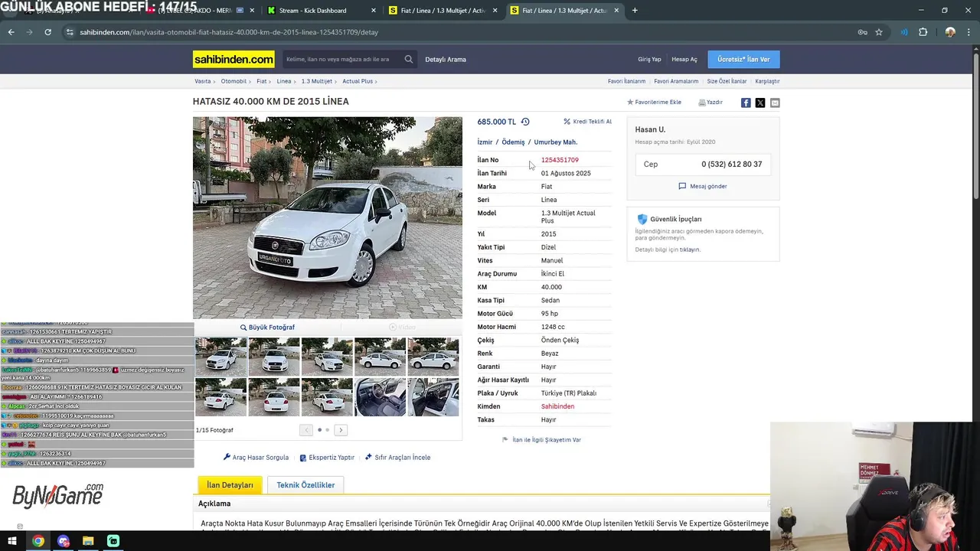Show the next photo thumbnails page
Image resolution: width=980 pixels, height=551 pixels.
click(x=341, y=430)
